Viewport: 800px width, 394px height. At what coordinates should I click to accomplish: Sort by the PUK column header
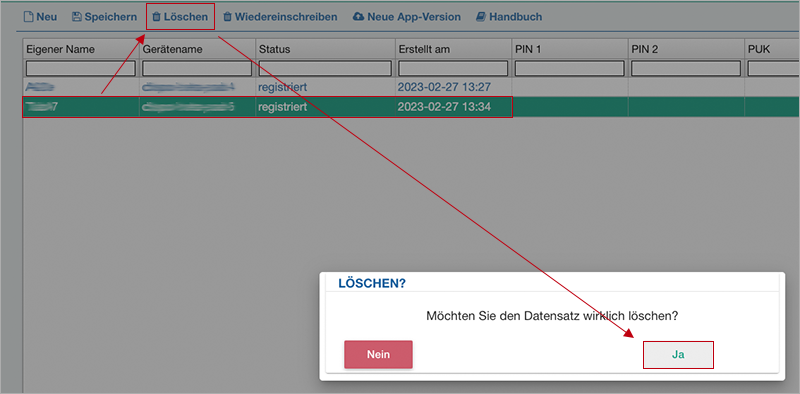pyautogui.click(x=772, y=49)
